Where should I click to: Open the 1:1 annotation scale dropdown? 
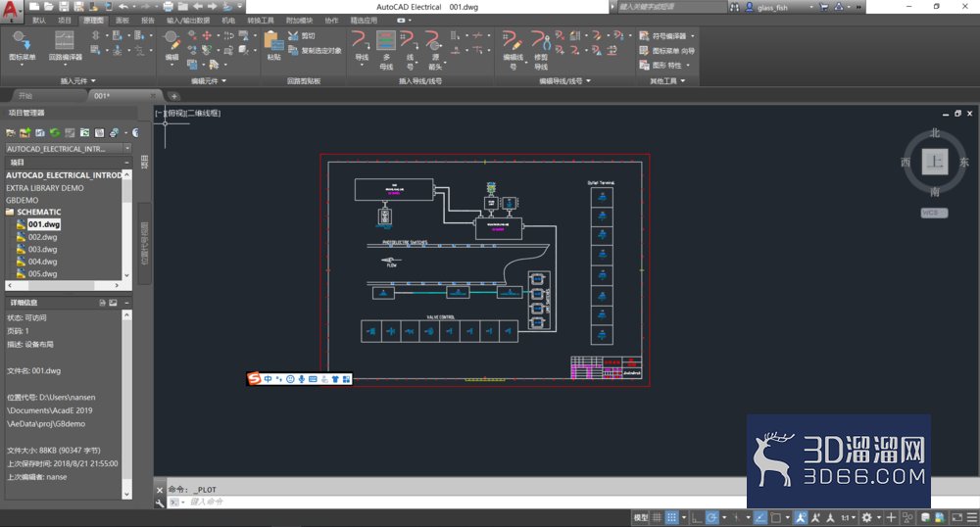[x=848, y=517]
